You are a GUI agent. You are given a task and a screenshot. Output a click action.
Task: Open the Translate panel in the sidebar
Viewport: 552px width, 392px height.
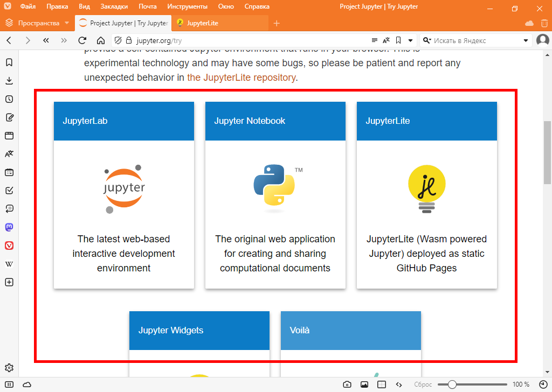tap(9, 154)
